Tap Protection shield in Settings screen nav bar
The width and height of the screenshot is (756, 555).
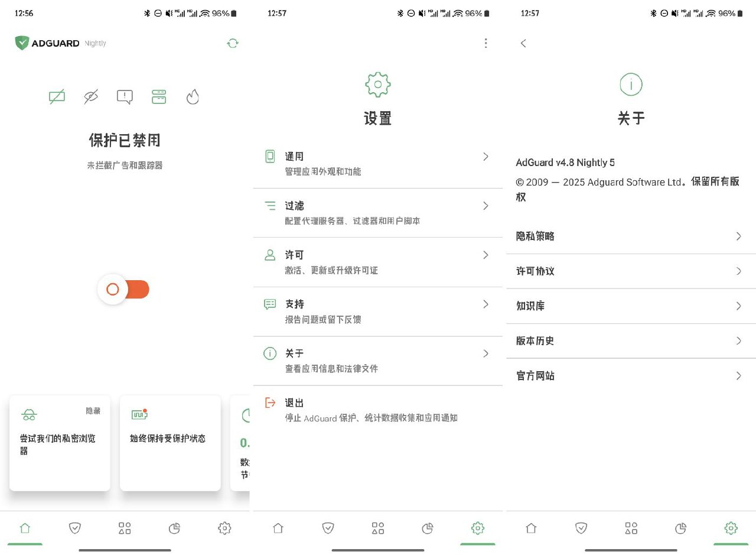(328, 528)
